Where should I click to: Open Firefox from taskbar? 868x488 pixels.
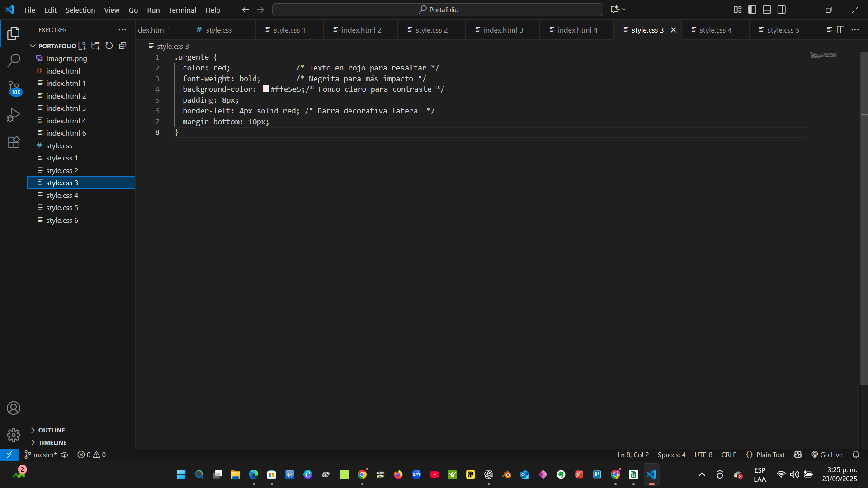point(398,474)
